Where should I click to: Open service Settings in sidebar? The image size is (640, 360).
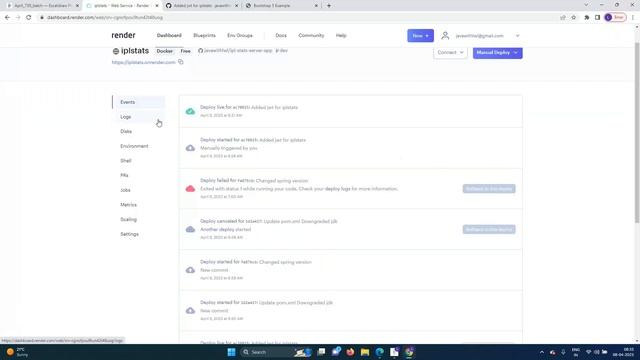click(129, 234)
